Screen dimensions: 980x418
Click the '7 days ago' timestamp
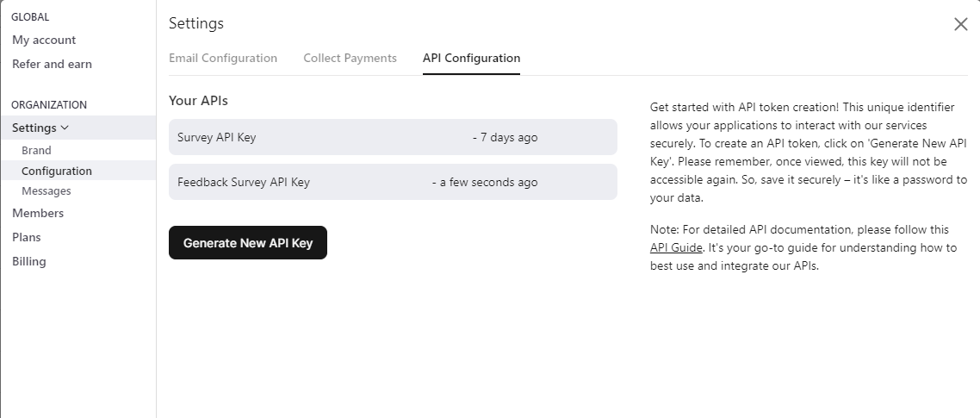[x=508, y=137]
